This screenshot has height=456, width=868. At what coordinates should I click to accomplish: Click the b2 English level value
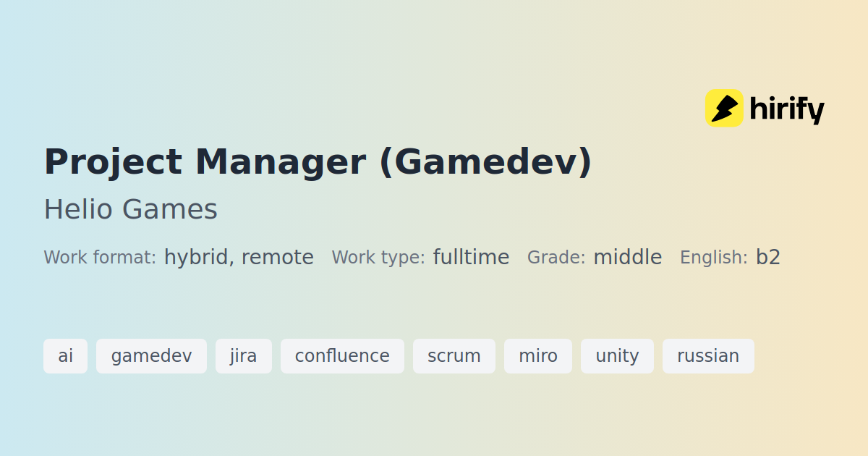768,258
